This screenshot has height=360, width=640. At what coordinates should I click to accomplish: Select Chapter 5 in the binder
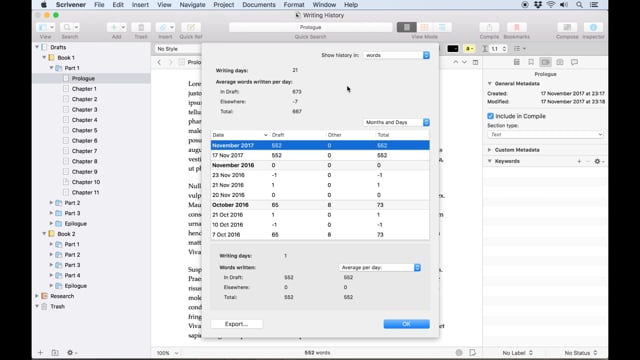84,130
